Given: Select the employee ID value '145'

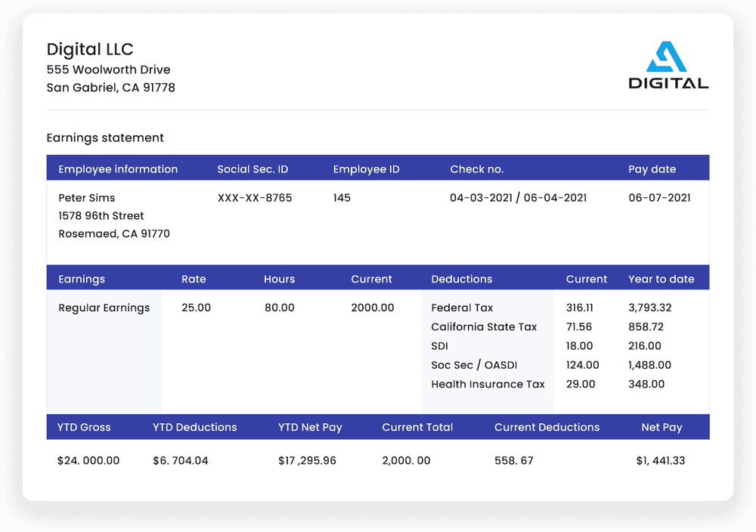Looking at the screenshot, I should click(x=342, y=197).
